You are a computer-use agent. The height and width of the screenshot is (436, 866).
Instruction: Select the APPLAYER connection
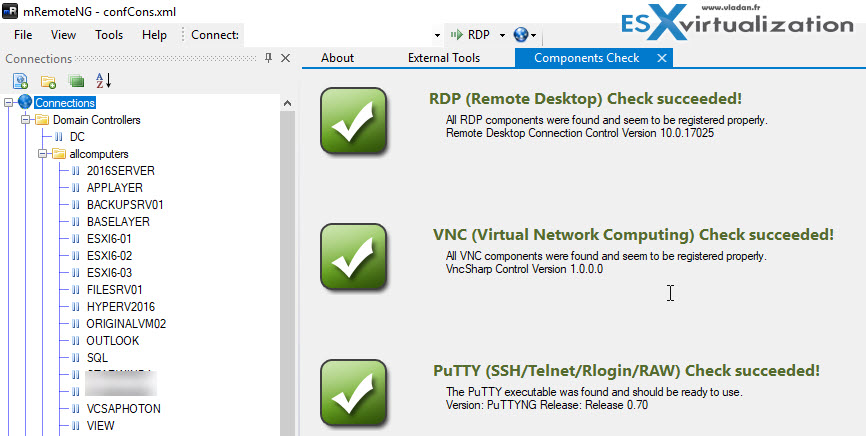click(115, 188)
